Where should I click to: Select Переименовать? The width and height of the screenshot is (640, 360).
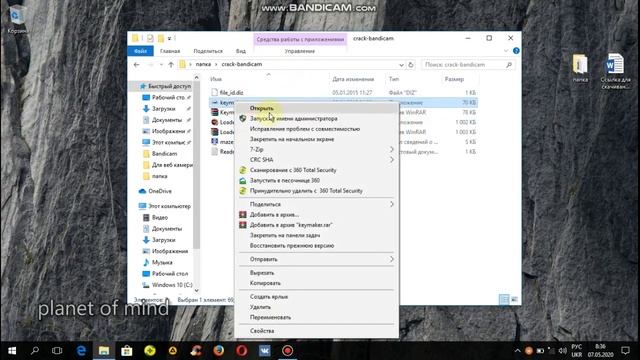270,317
